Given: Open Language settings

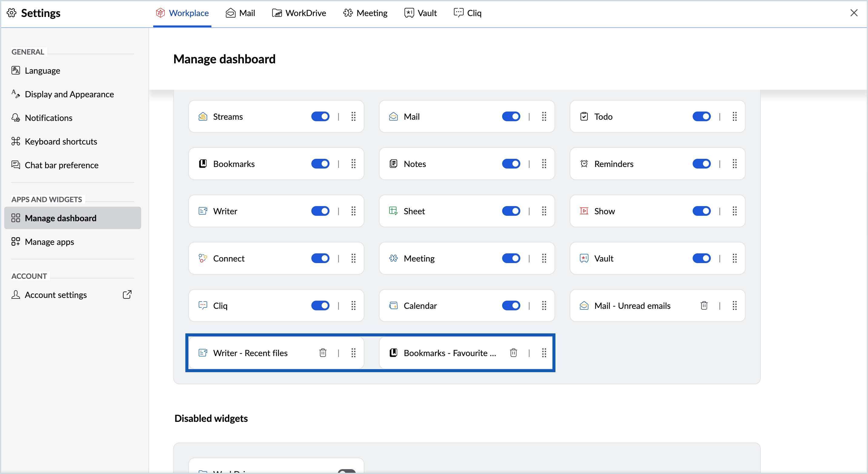Looking at the screenshot, I should pyautogui.click(x=72, y=71).
